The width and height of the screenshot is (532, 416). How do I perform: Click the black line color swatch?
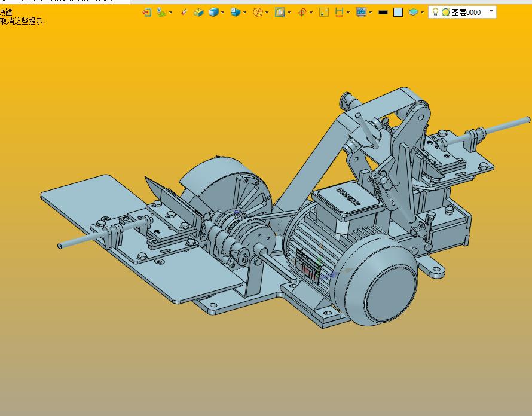pos(383,13)
